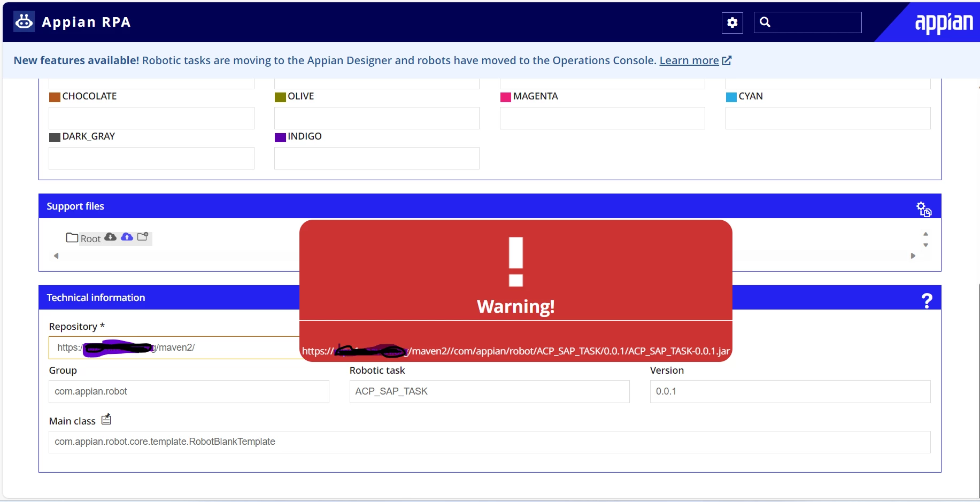Click the Warning! heading in the popup
This screenshot has width=980, height=502.
[x=516, y=306]
